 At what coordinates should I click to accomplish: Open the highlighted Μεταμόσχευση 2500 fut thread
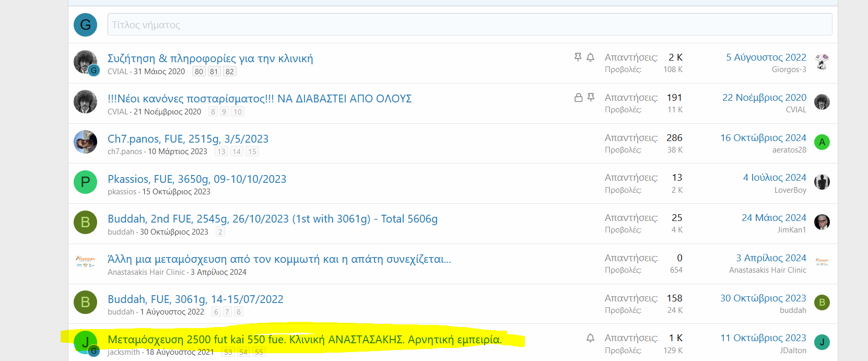click(304, 340)
